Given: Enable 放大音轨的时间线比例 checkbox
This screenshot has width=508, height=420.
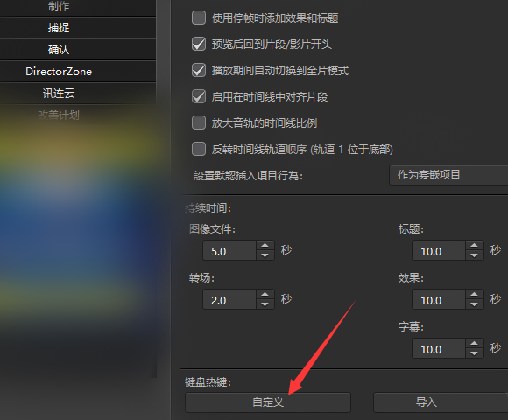Looking at the screenshot, I should pyautogui.click(x=199, y=122).
